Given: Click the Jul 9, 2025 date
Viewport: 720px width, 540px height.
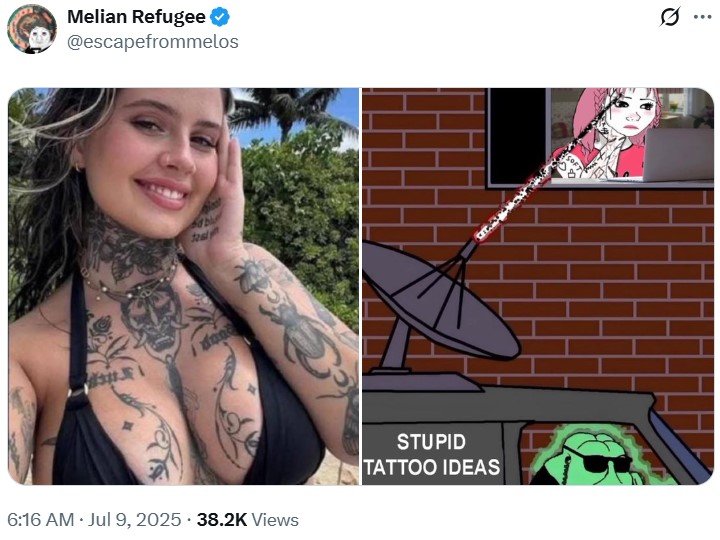Looking at the screenshot, I should pyautogui.click(x=135, y=520).
